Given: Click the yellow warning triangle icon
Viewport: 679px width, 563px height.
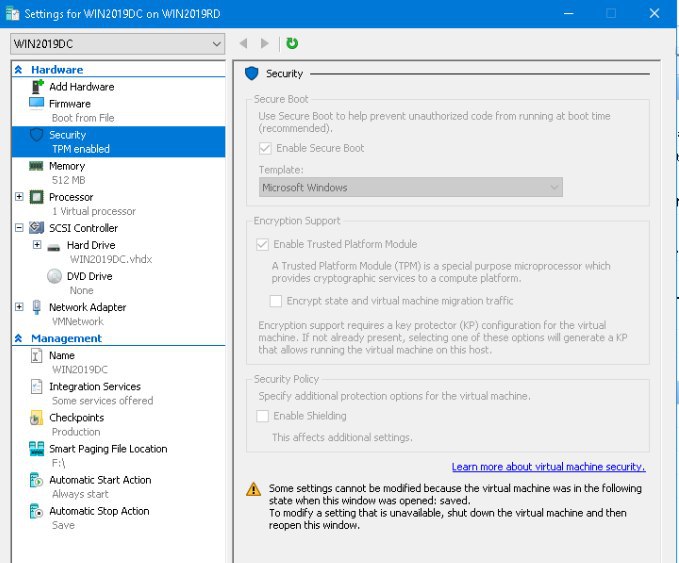Looking at the screenshot, I should pos(253,489).
